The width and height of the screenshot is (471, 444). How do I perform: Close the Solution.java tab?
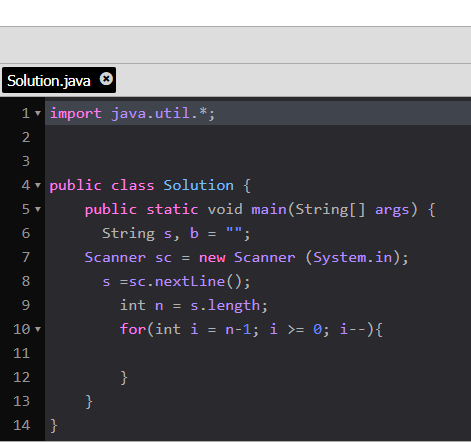106,79
